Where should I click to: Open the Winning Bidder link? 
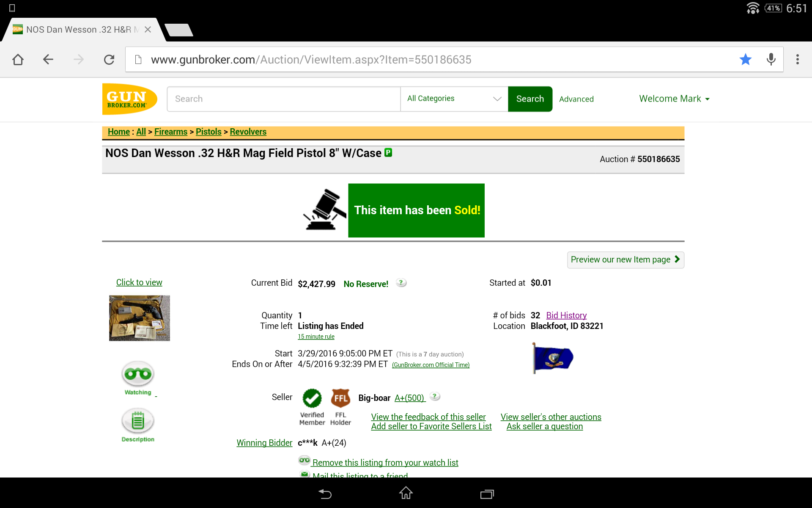[264, 443]
